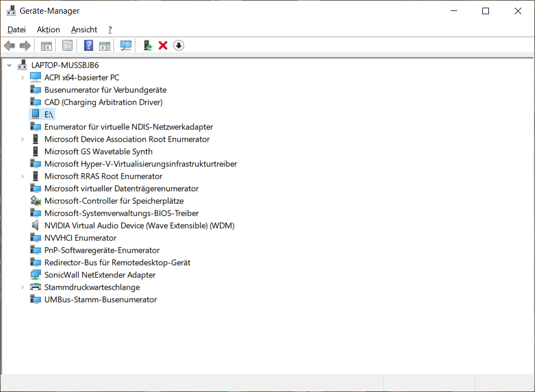
Task: Expand the Microsoft RRAS Root Enumerator node
Action: pos(22,176)
